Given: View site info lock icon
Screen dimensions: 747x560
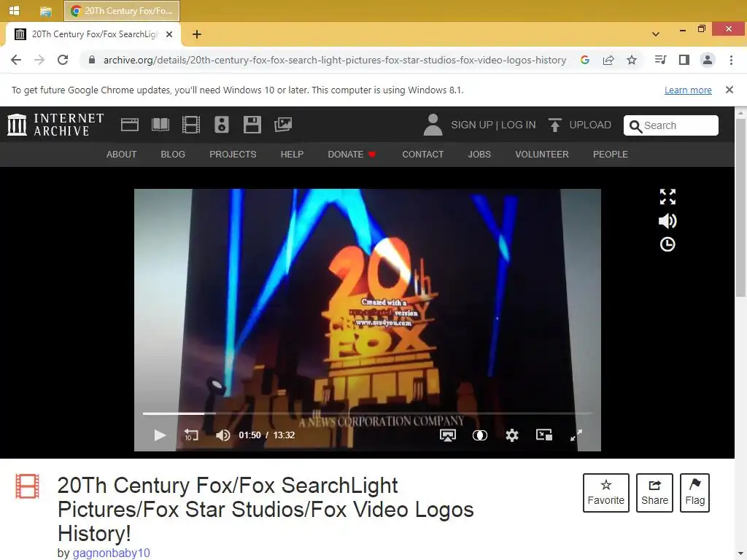Looking at the screenshot, I should (92, 60).
